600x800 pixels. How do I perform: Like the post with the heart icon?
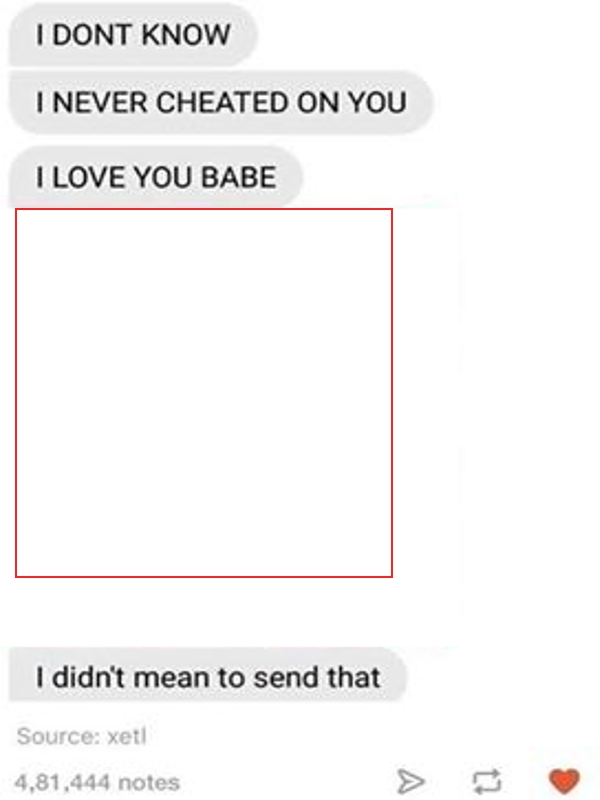(564, 781)
